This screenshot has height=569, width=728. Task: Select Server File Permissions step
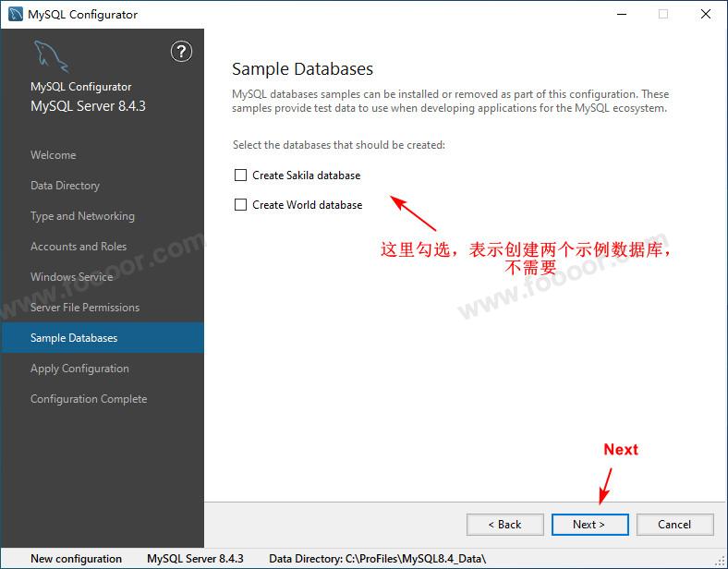click(x=85, y=308)
